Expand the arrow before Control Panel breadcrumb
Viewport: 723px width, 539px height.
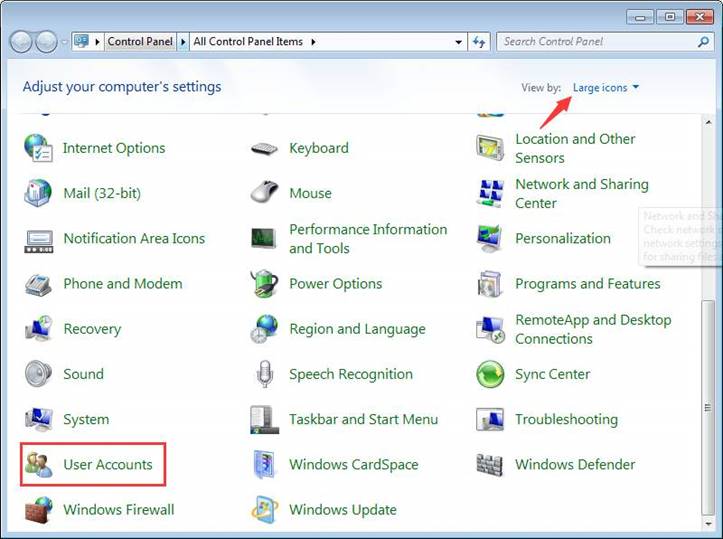tap(97, 42)
